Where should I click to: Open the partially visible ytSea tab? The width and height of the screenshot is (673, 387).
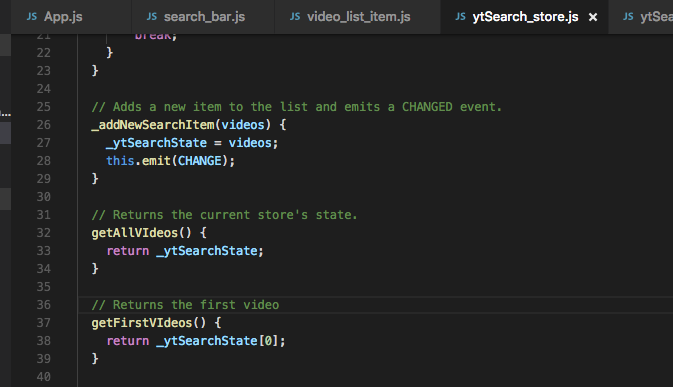(641, 17)
